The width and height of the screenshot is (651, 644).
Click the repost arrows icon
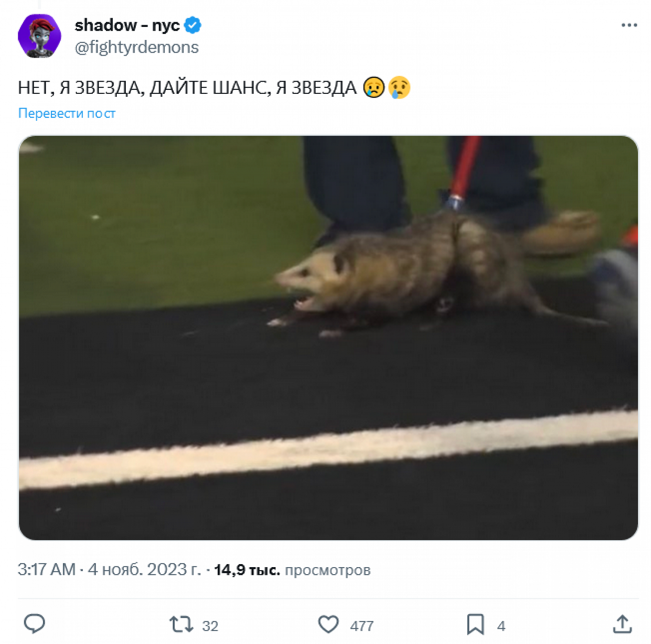(x=181, y=624)
